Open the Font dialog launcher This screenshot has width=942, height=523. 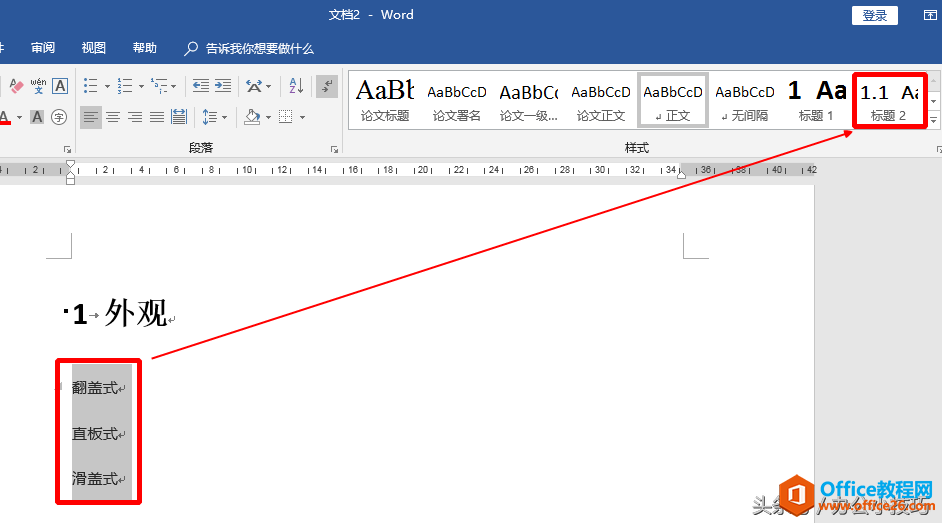(x=67, y=149)
